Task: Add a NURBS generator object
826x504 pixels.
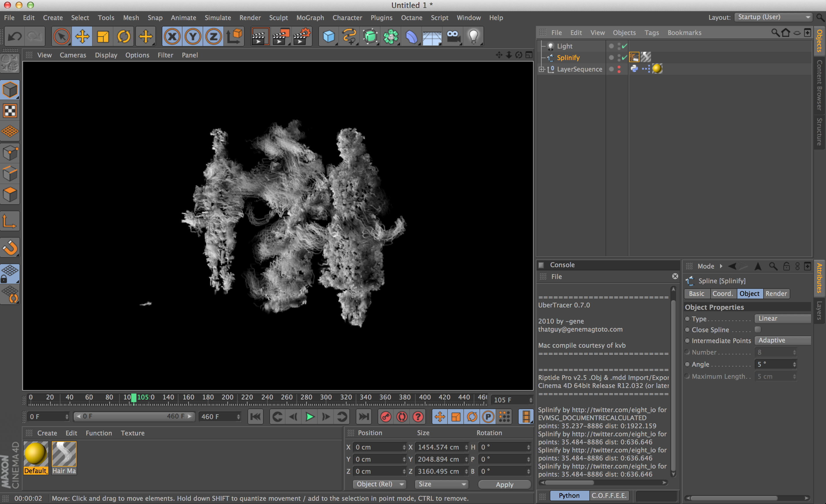Action: coord(370,36)
